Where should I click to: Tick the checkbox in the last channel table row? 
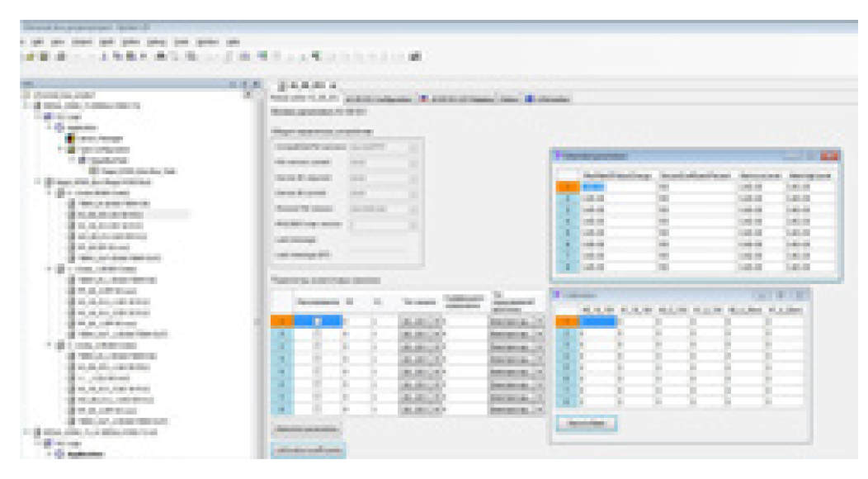316,408
